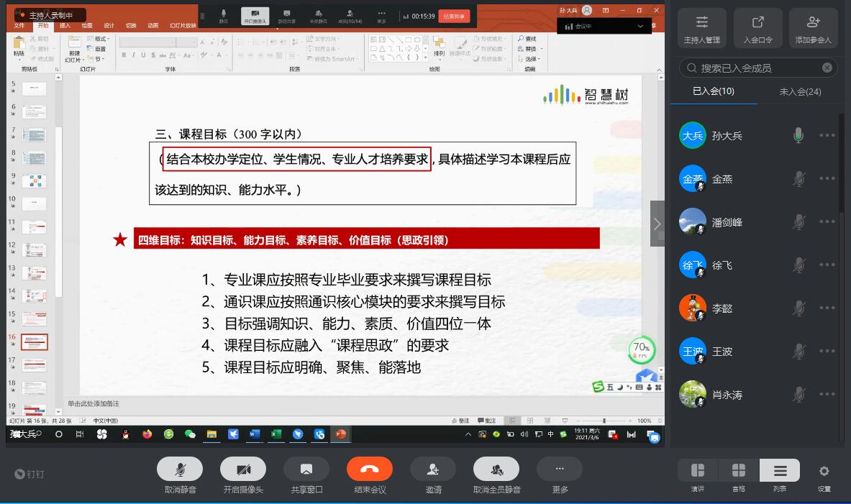851x504 pixels.
Task: Open the 共享窗口 share window icon
Action: (306, 469)
